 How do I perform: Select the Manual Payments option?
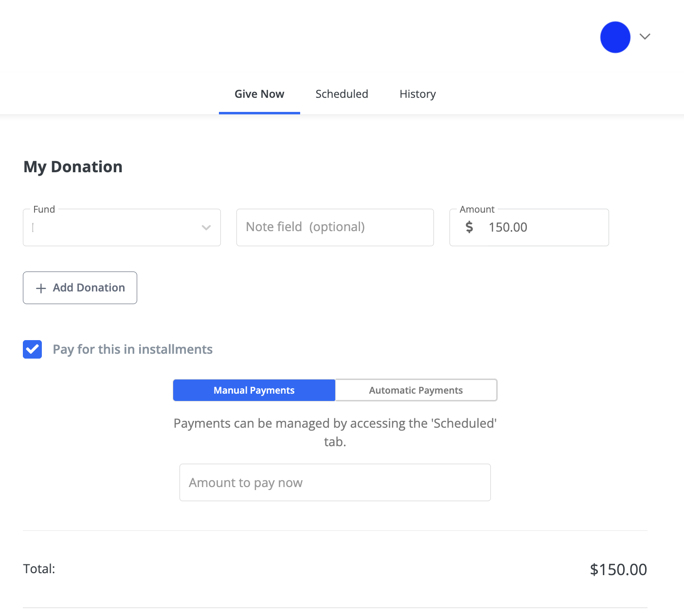click(x=253, y=390)
